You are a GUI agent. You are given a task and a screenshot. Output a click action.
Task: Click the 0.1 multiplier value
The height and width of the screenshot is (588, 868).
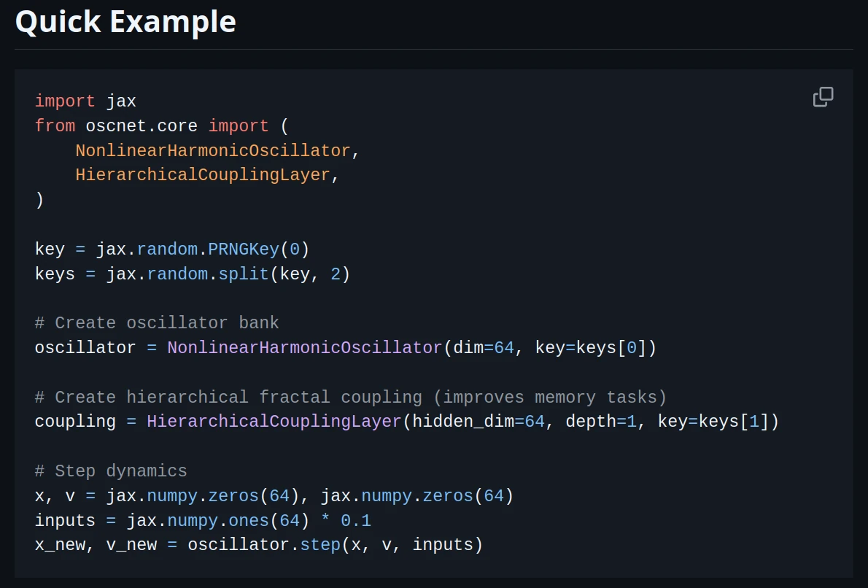[356, 521]
